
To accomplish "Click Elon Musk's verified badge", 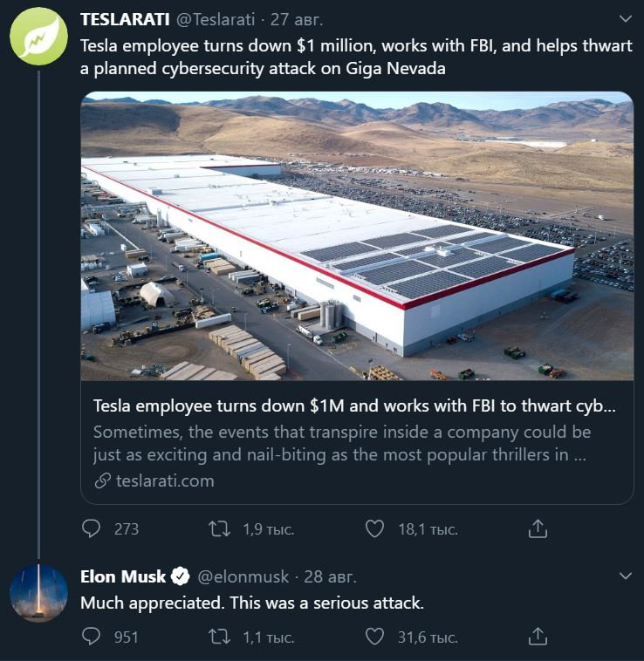I will 181,576.
